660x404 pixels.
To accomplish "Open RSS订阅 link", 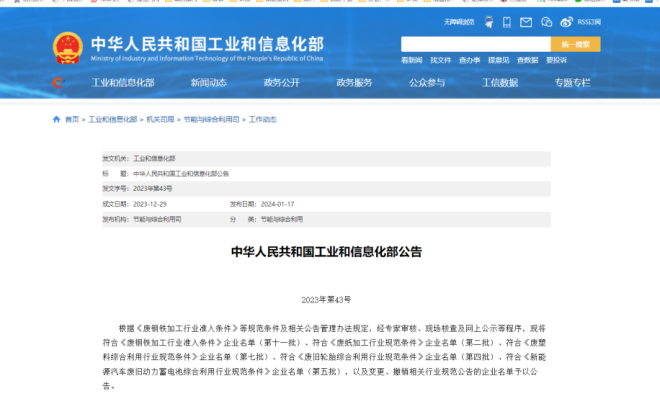I will click(590, 21).
